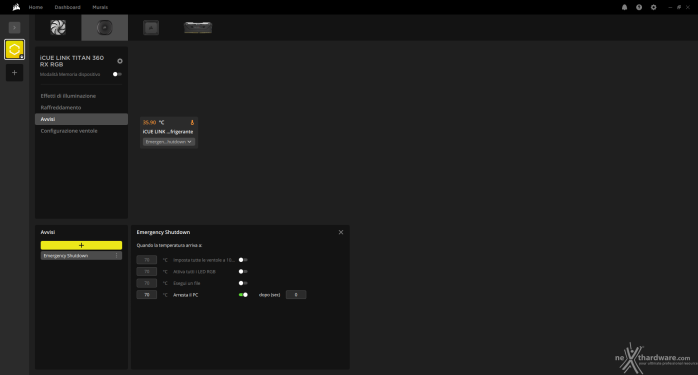
Task: Go to the Murals tab
Action: (x=100, y=7)
